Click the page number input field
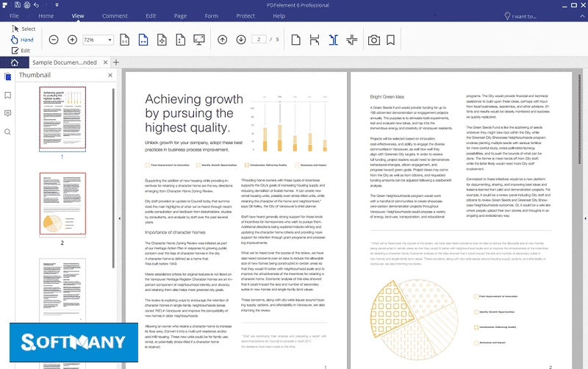The width and height of the screenshot is (588, 369). pyautogui.click(x=259, y=40)
